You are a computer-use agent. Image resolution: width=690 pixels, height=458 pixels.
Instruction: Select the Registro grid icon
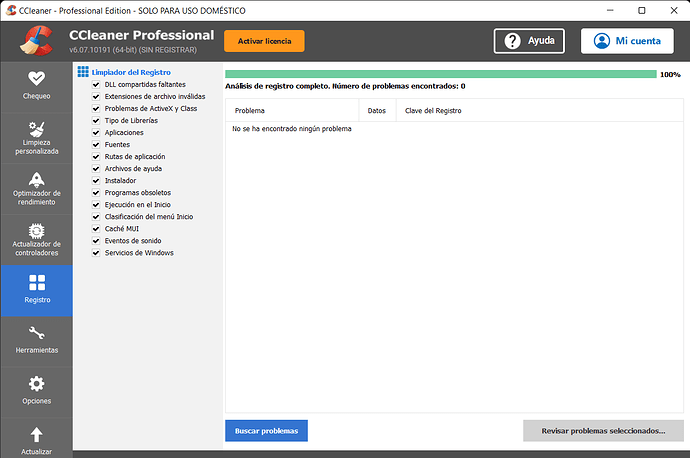click(37, 282)
